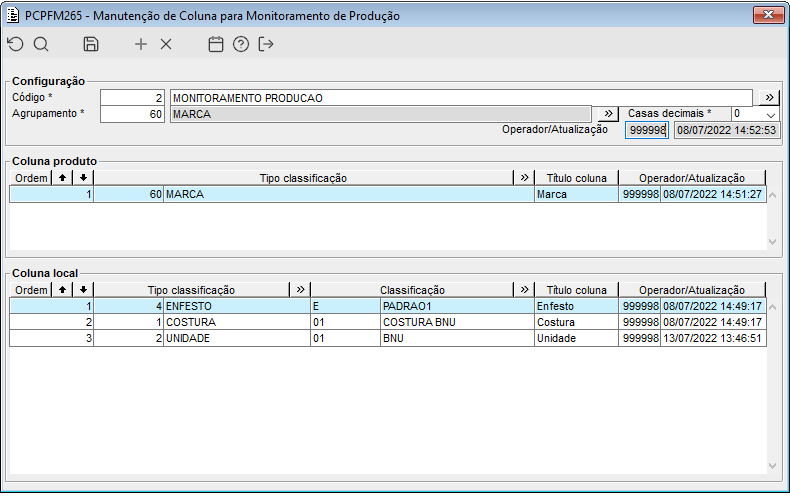Click the Código input field with 2
This screenshot has width=790, height=496.
click(x=133, y=98)
